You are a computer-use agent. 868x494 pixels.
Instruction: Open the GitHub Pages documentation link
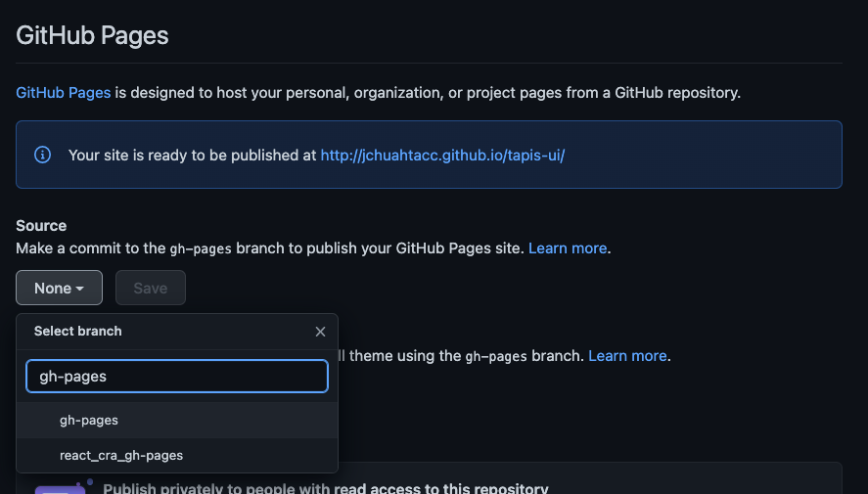63,92
